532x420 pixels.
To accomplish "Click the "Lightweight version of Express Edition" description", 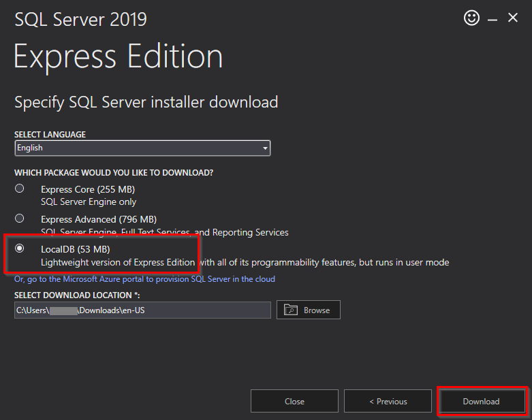I will (118, 262).
